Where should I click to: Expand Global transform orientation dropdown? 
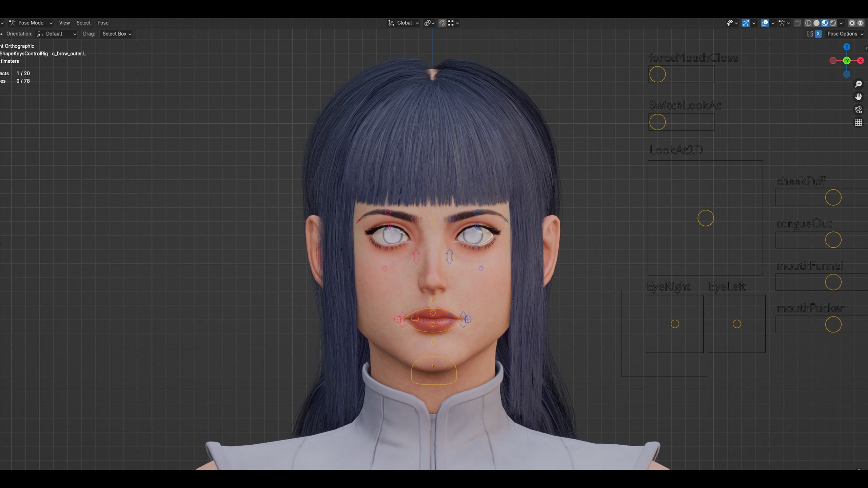click(x=404, y=23)
